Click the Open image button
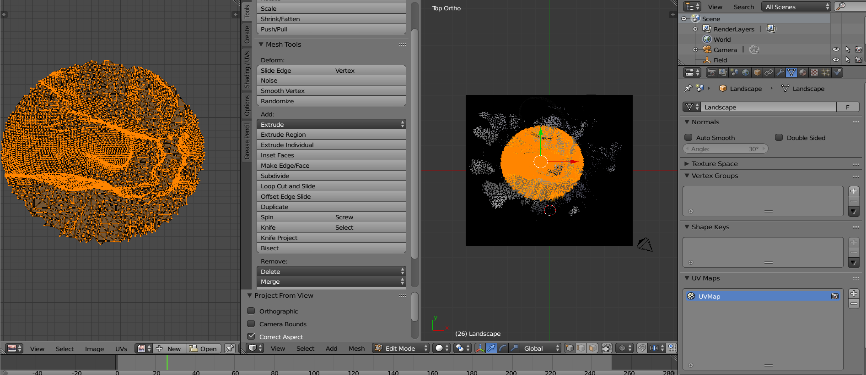The image size is (866, 375). pyautogui.click(x=203, y=348)
